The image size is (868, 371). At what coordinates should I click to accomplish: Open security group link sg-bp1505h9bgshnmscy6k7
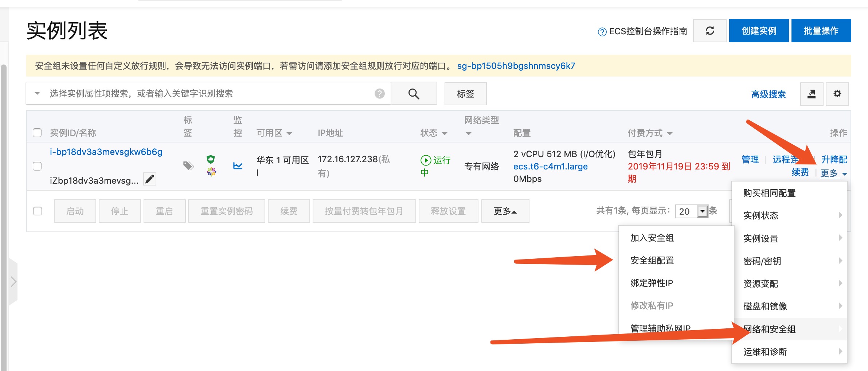[516, 66]
